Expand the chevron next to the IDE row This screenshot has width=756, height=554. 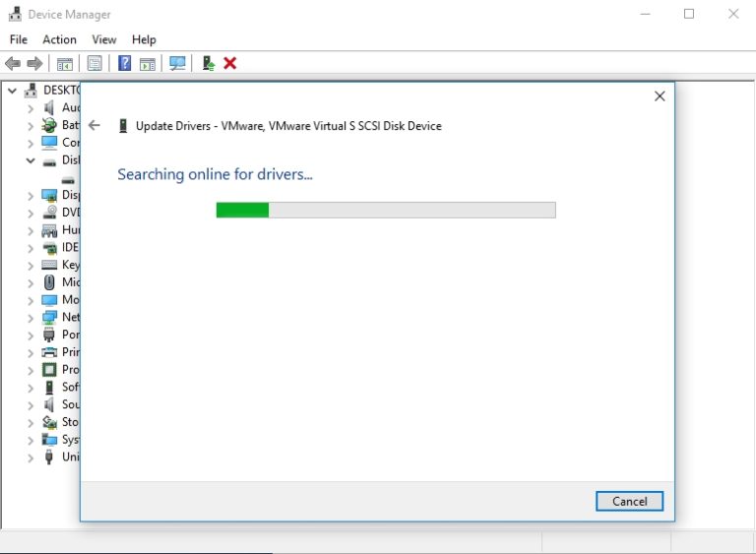pos(31,249)
